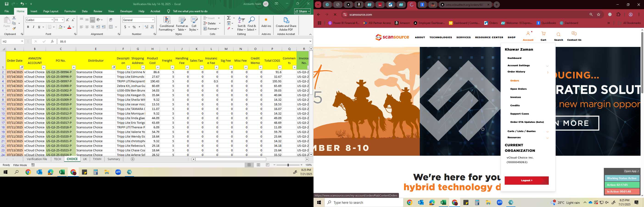Open Open Orders link in account menu
This screenshot has height=207, width=644.
click(x=518, y=89)
